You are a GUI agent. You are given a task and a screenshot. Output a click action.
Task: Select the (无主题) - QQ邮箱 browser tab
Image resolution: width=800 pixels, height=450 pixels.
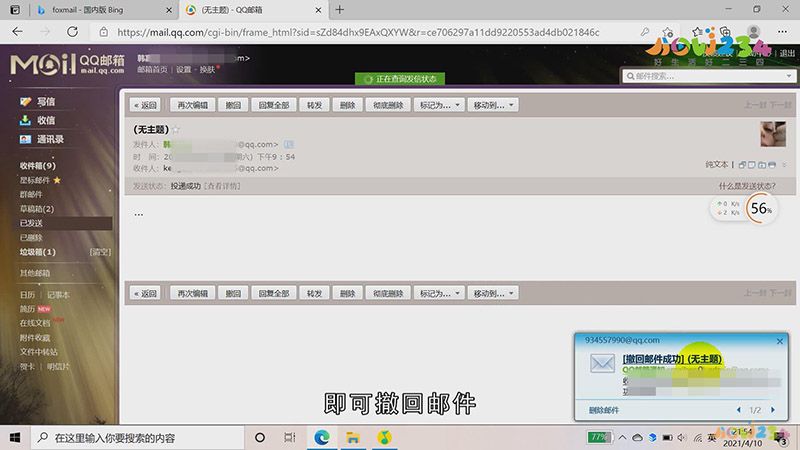point(254,10)
